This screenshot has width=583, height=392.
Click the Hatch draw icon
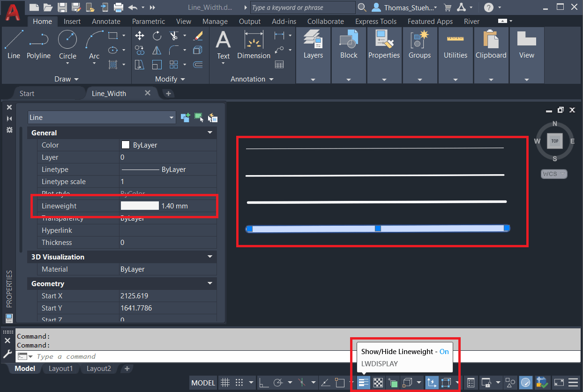(112, 64)
